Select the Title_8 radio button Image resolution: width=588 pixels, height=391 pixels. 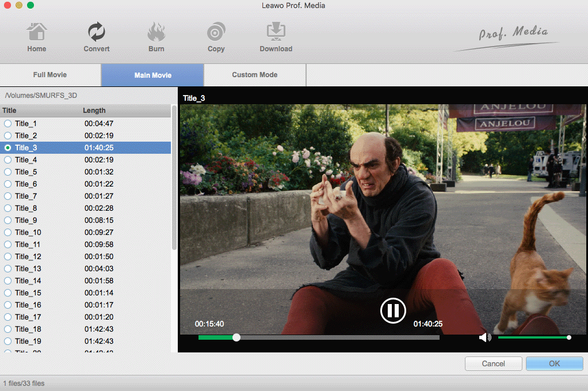tap(8, 208)
